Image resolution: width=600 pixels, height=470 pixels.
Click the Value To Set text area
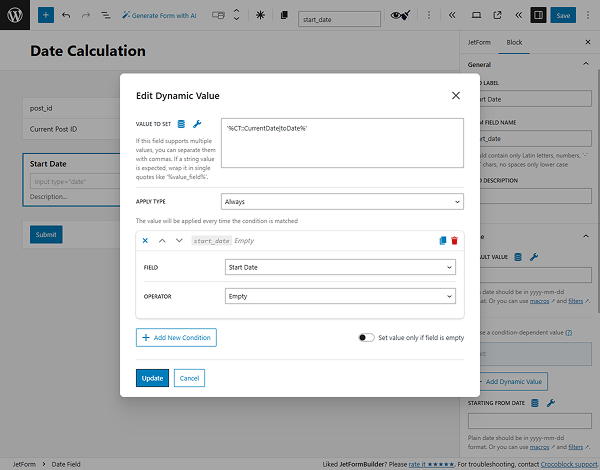[342, 143]
